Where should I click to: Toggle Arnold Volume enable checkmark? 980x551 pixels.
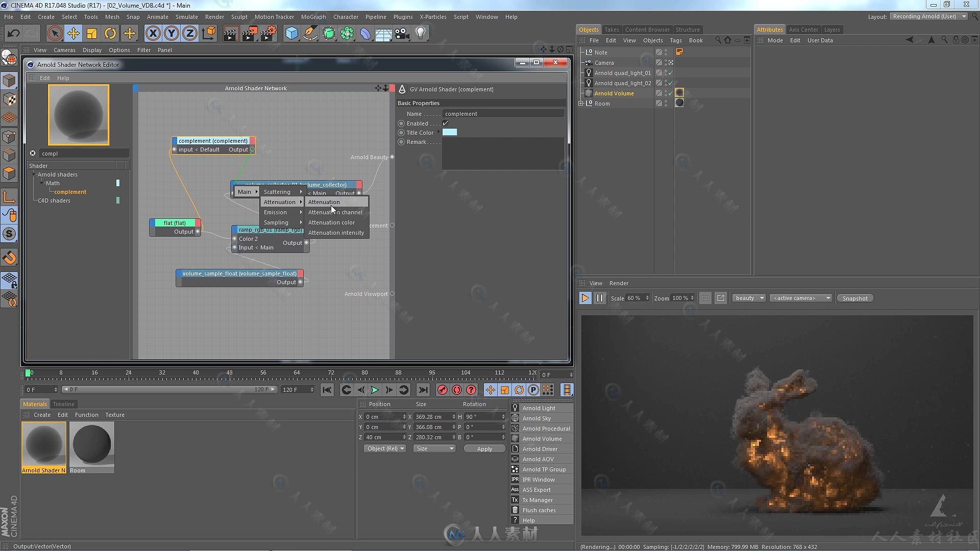(x=670, y=93)
